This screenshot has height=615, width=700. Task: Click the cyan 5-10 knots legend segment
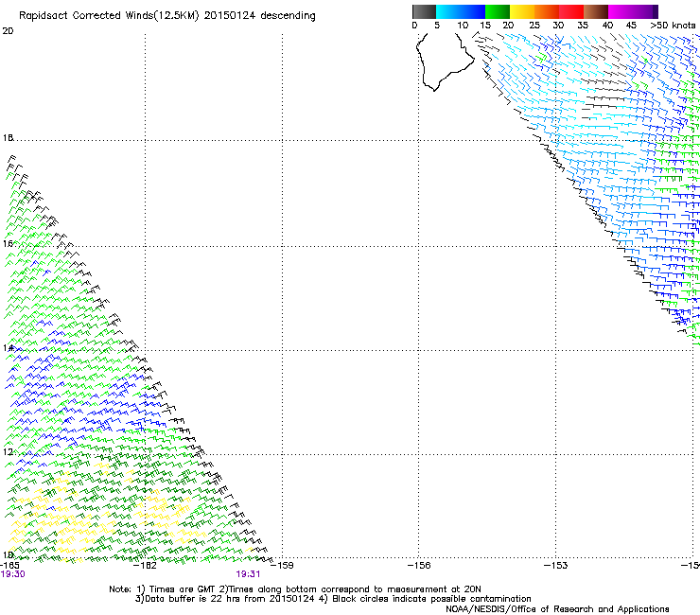(x=448, y=11)
